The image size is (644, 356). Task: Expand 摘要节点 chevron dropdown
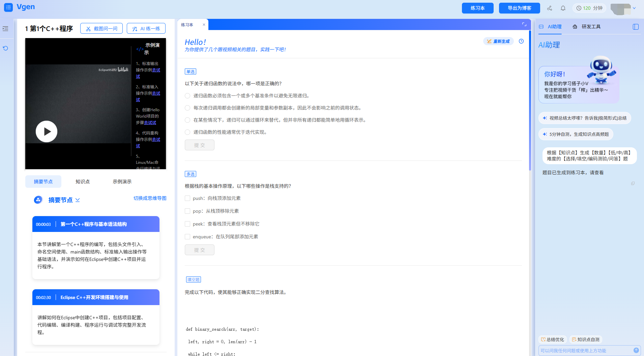pyautogui.click(x=78, y=200)
